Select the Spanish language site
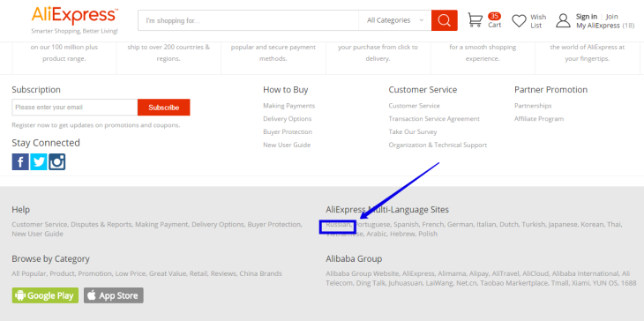 click(x=406, y=225)
